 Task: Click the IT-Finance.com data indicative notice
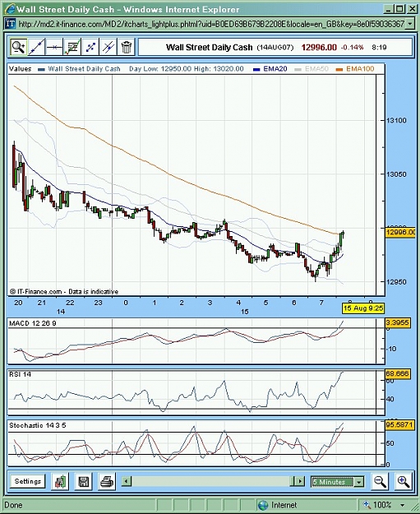[64, 291]
